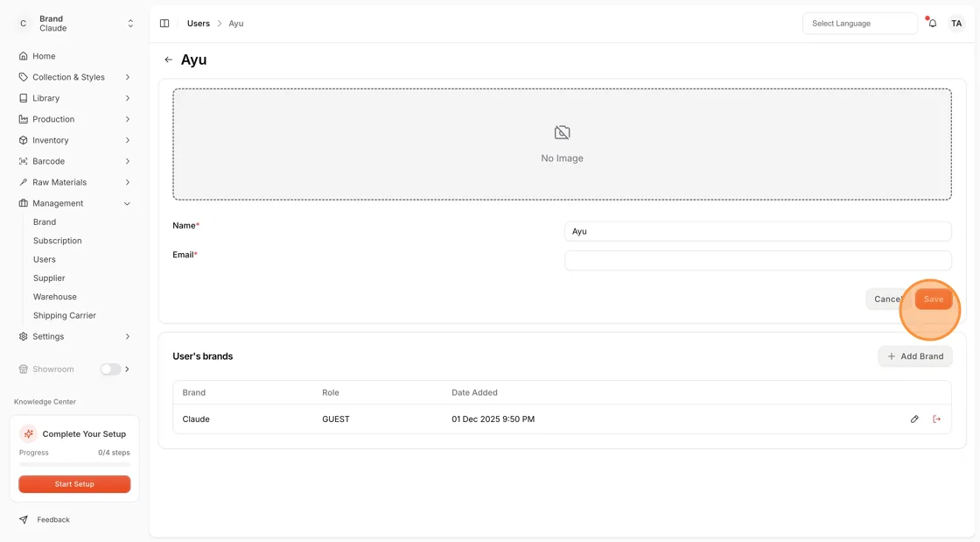Expand the Inventory chevron
This screenshot has width=980, height=542.
click(x=128, y=140)
